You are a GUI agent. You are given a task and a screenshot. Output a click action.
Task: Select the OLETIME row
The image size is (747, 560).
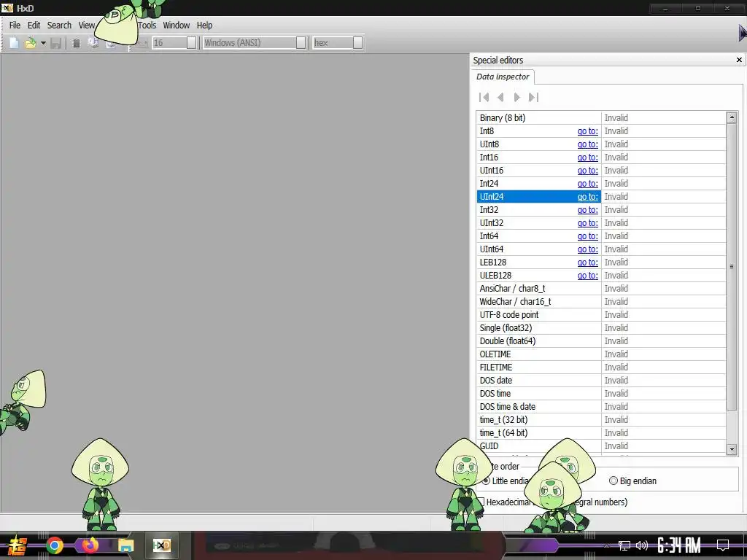[601, 354]
